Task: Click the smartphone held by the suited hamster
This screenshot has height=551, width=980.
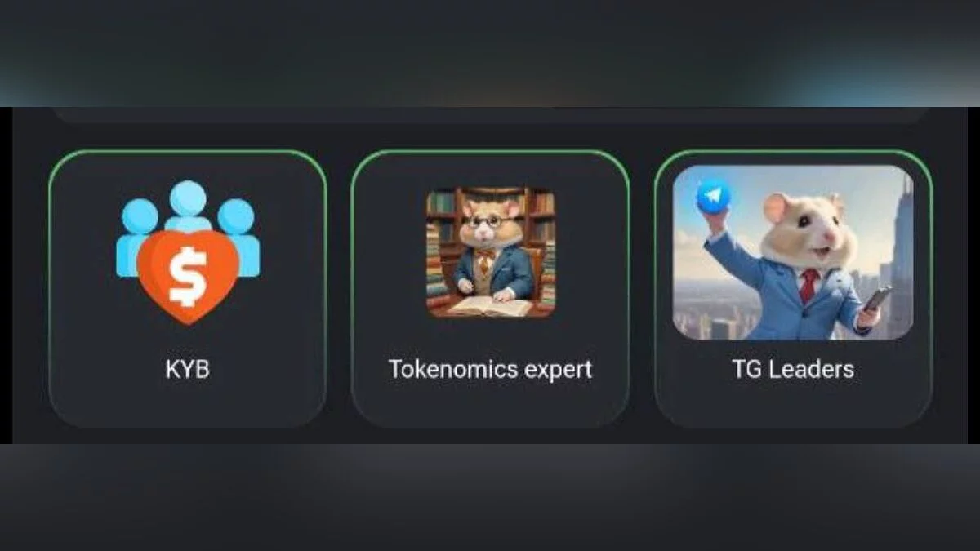Action: pos(876,299)
